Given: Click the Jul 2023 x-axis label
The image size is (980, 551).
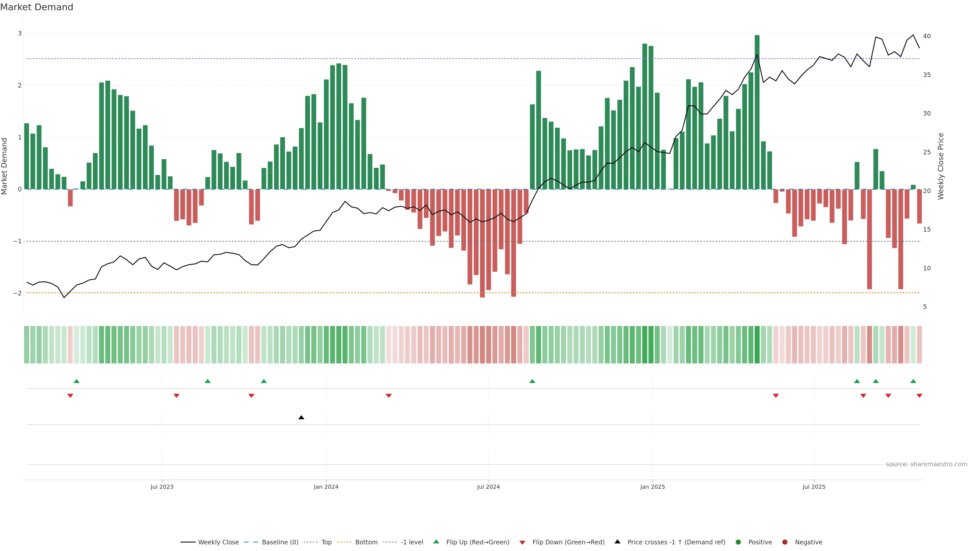Looking at the screenshot, I should pyautogui.click(x=162, y=487).
